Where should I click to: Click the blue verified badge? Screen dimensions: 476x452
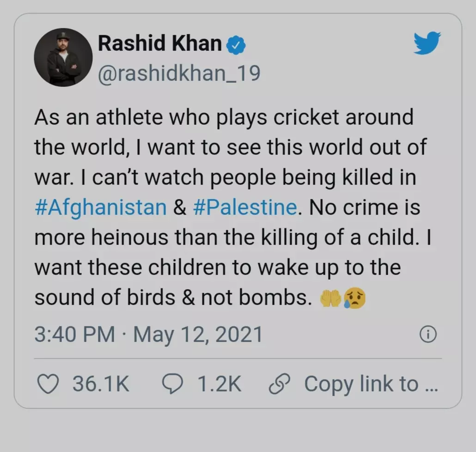coord(236,45)
